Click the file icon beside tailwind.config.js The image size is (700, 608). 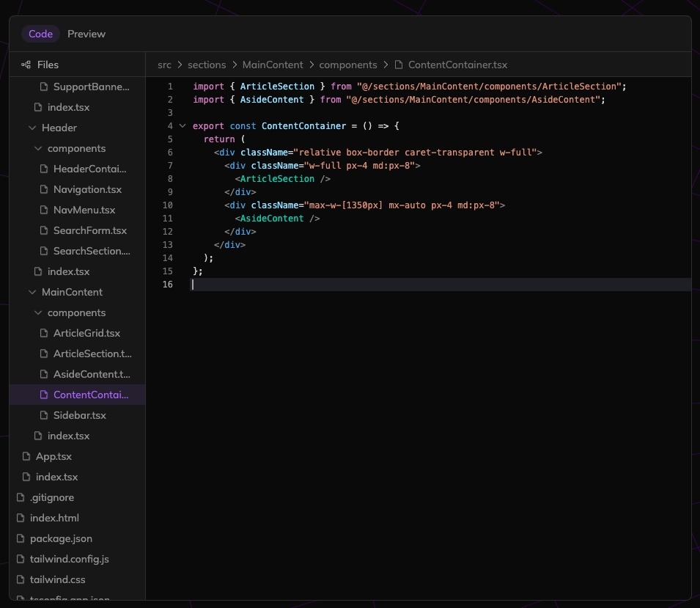click(x=21, y=559)
